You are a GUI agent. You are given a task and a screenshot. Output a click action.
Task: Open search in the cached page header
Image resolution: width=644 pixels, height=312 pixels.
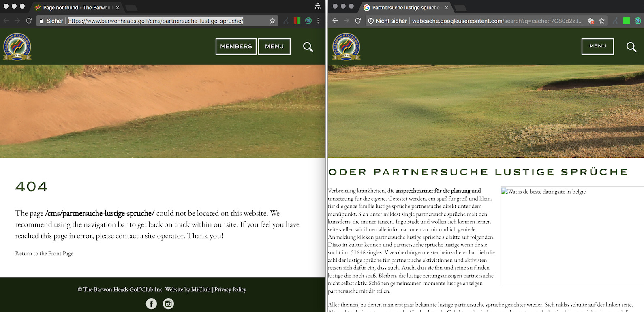(631, 47)
